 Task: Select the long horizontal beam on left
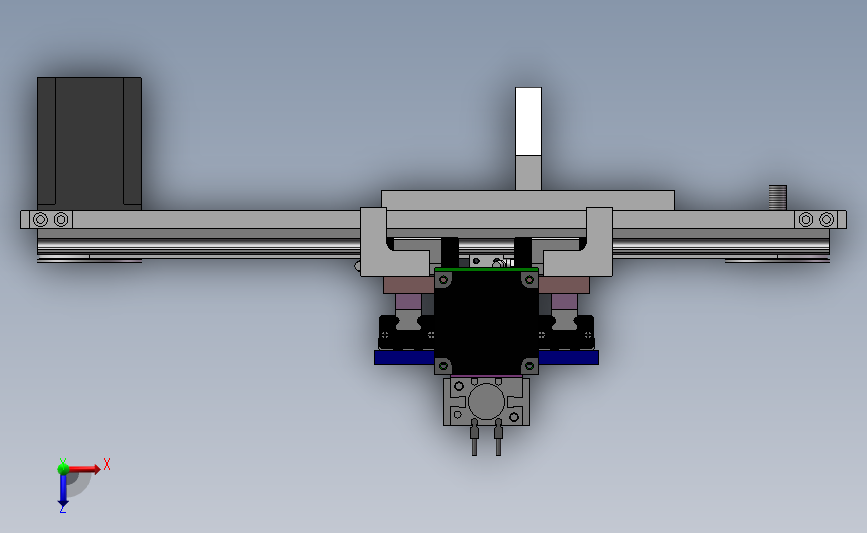click(216, 220)
